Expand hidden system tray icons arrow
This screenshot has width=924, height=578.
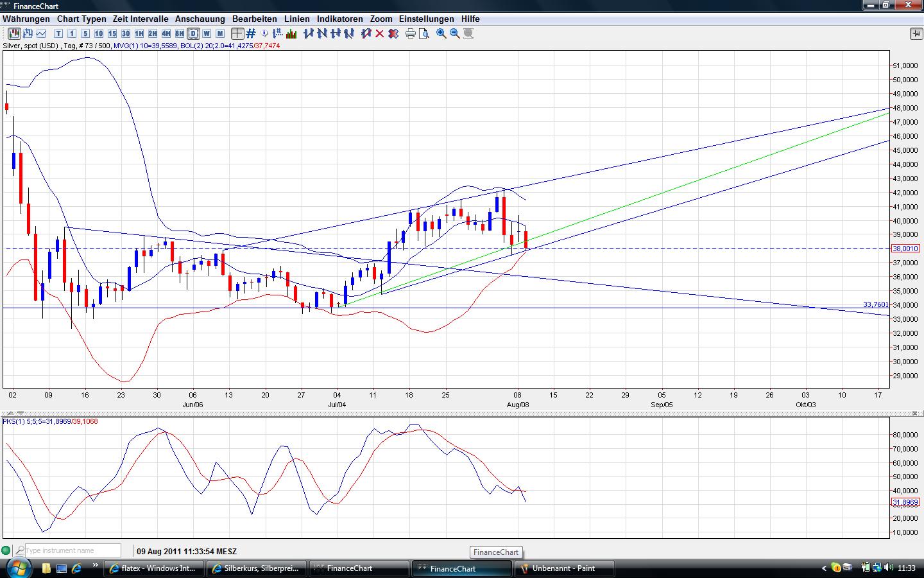pyautogui.click(x=825, y=568)
